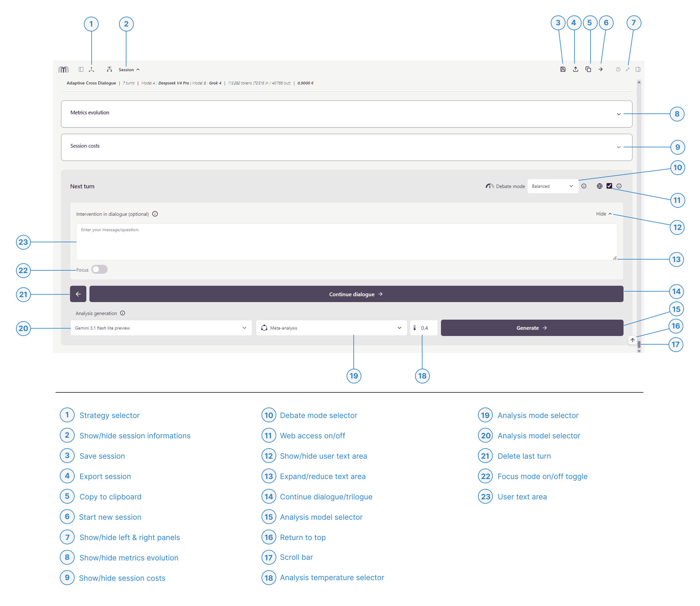Toggle the left panel icon beside logo
The image size is (700, 606).
81,69
